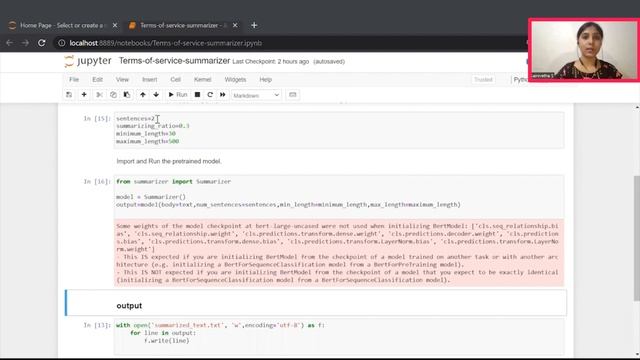Click the Jupyter logo
The width and height of the screenshot is (640, 360).
coord(88,61)
